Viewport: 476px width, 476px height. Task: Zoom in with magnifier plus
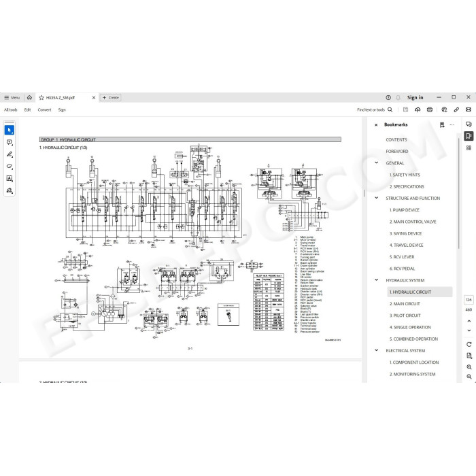pos(469,367)
